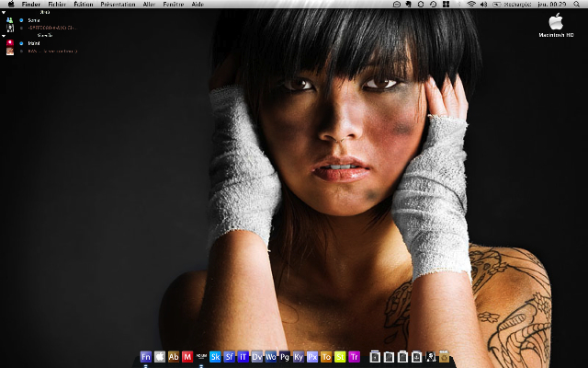Click the small black icon after M in dock

coord(201,356)
